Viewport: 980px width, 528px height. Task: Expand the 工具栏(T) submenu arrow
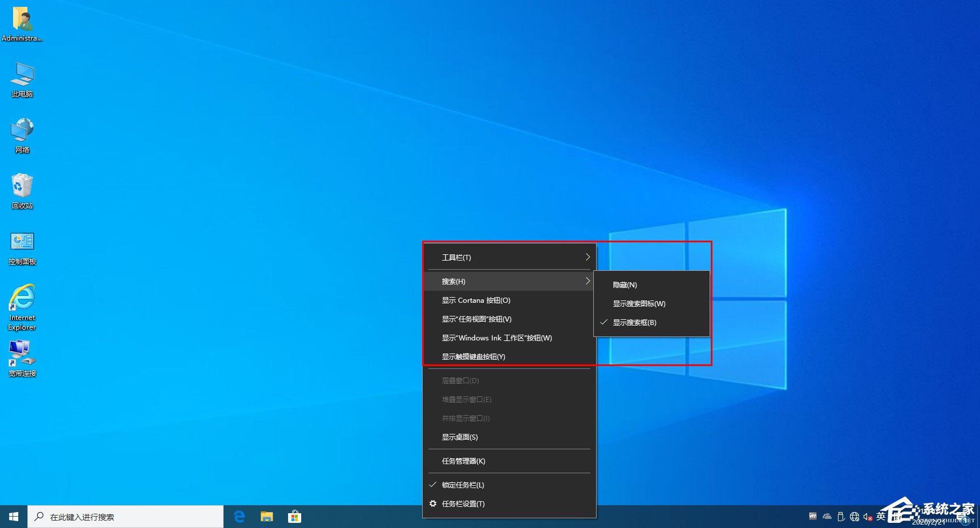pyautogui.click(x=588, y=257)
